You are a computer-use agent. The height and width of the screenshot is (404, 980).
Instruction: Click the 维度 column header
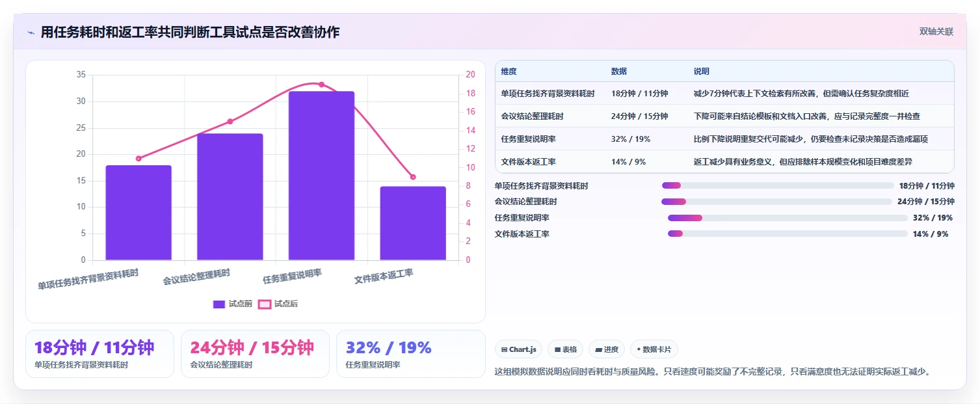509,72
